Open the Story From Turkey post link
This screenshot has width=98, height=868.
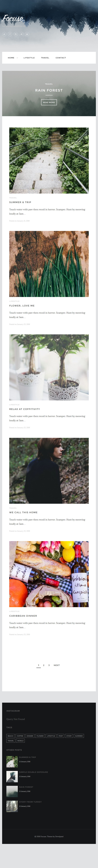[x=30, y=802]
